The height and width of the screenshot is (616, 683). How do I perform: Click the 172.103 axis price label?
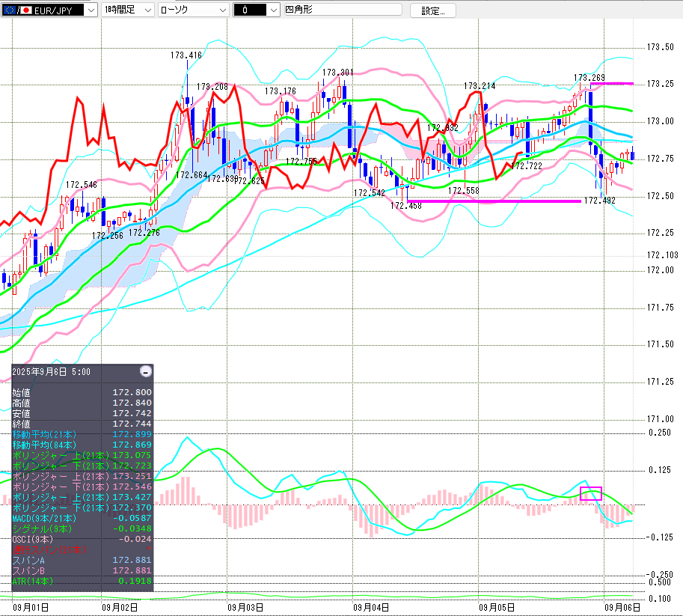point(663,255)
